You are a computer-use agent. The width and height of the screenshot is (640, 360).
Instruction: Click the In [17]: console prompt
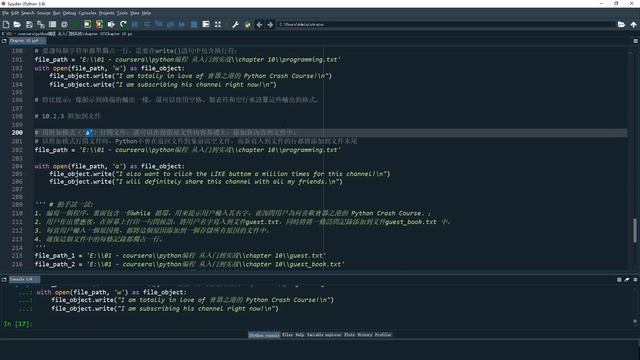tap(18, 324)
